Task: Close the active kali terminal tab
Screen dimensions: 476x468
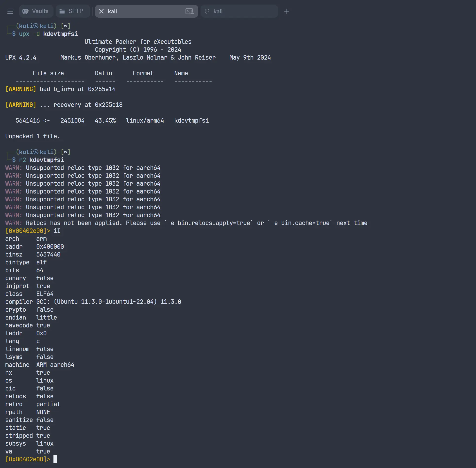Action: click(101, 11)
